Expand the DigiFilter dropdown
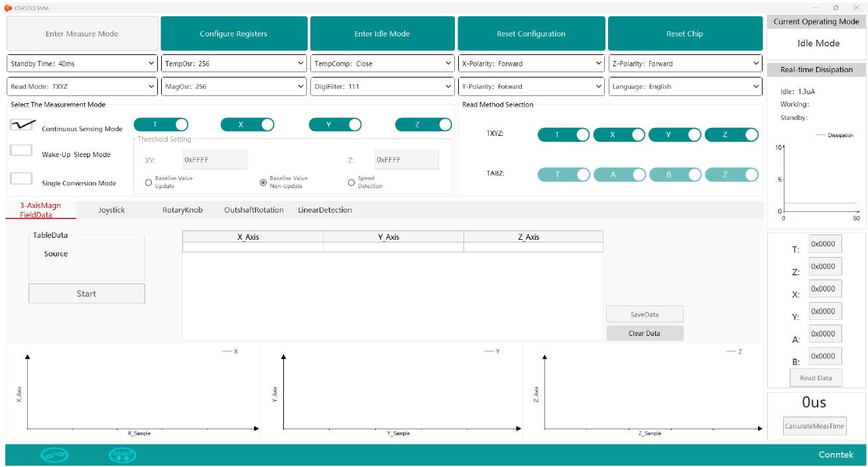Viewport: 868px width, 467px height. (x=382, y=86)
